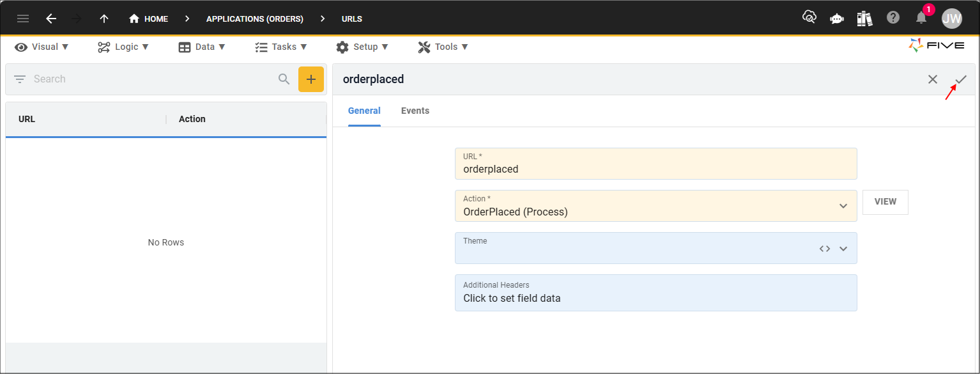The height and width of the screenshot is (374, 980).
Task: Save the orderplaced record with checkmark
Action: pyautogui.click(x=961, y=79)
